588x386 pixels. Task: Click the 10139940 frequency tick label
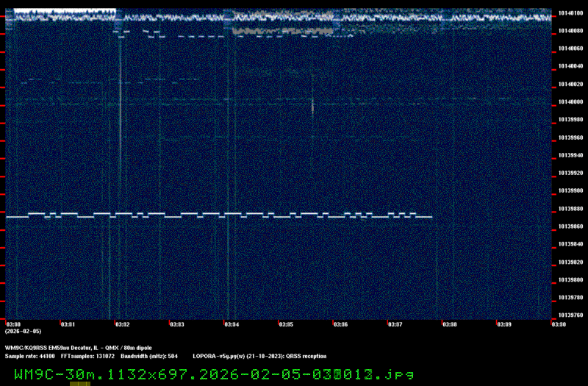point(570,155)
